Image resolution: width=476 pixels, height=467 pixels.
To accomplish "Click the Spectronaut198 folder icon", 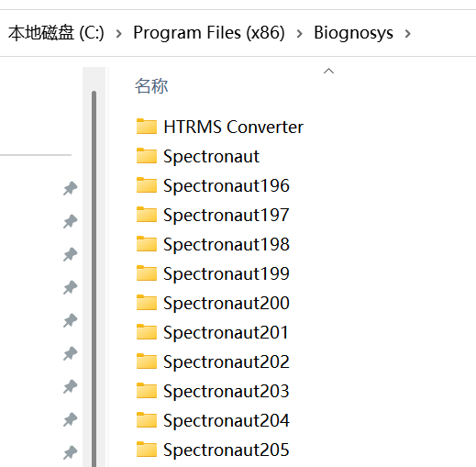I will coord(147,244).
